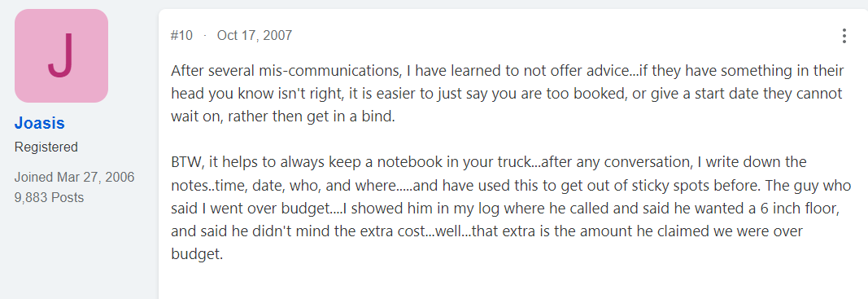Click the Oct 17, 2007 timestamp
Image resolution: width=868 pixels, height=299 pixels.
(254, 36)
